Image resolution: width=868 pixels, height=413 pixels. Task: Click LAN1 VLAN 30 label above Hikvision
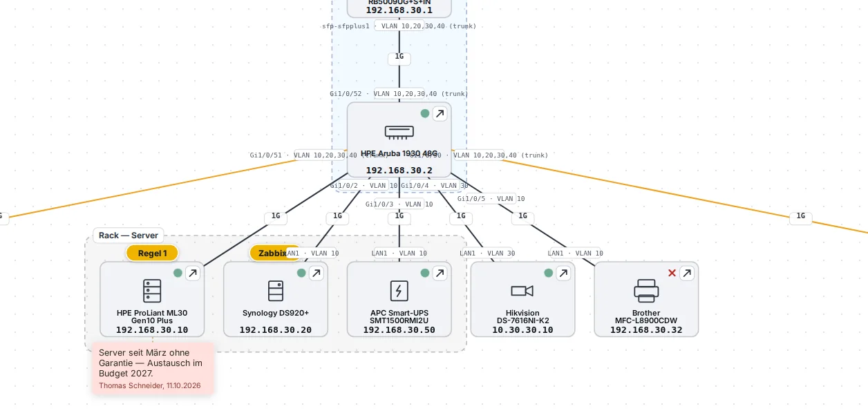(x=487, y=253)
